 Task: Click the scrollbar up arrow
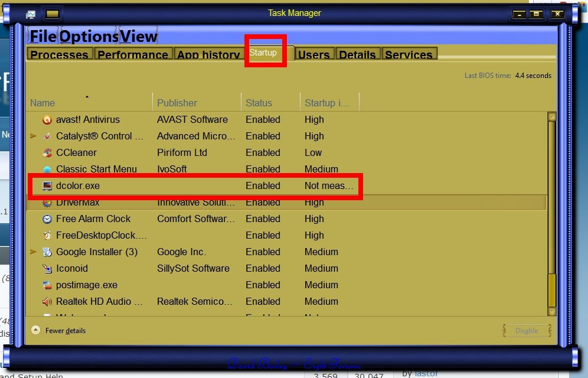552,117
